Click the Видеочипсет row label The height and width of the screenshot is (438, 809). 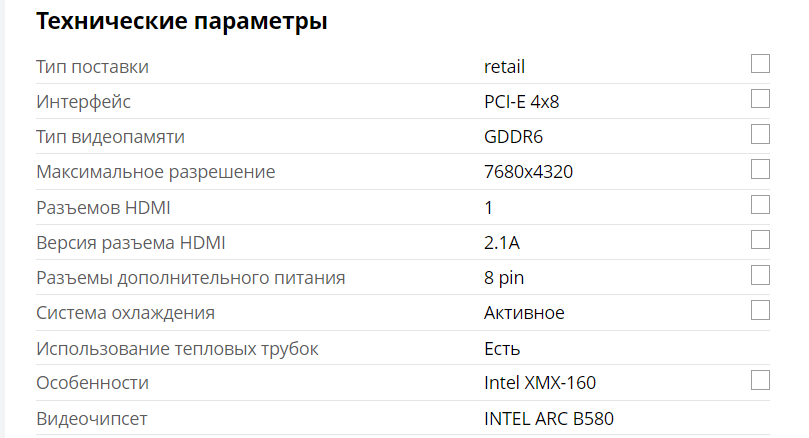pos(92,418)
